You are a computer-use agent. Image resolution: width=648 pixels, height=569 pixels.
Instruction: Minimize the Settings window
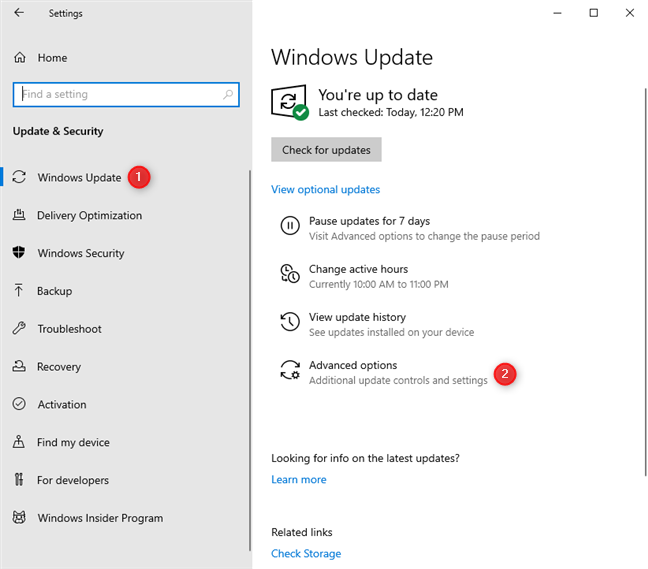[x=557, y=13]
